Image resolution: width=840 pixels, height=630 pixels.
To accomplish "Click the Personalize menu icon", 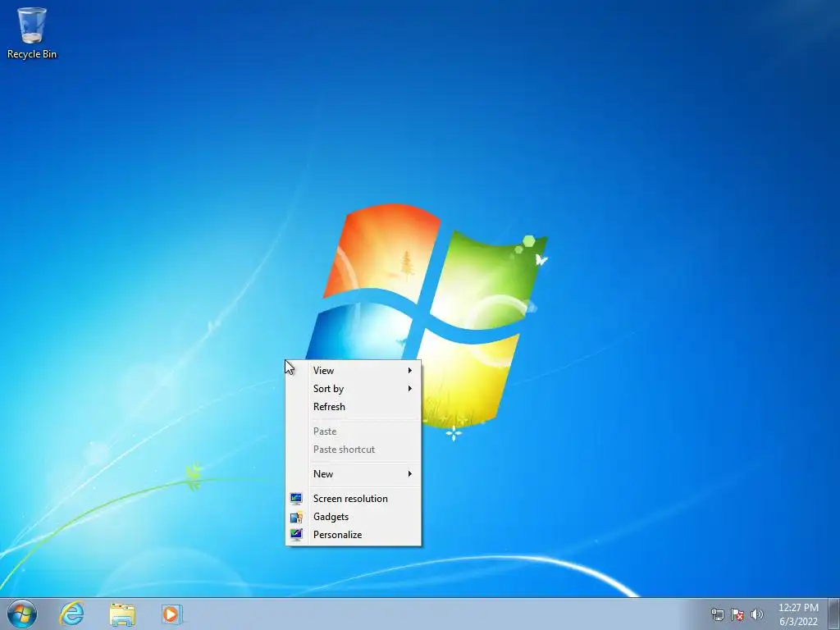I will click(296, 535).
